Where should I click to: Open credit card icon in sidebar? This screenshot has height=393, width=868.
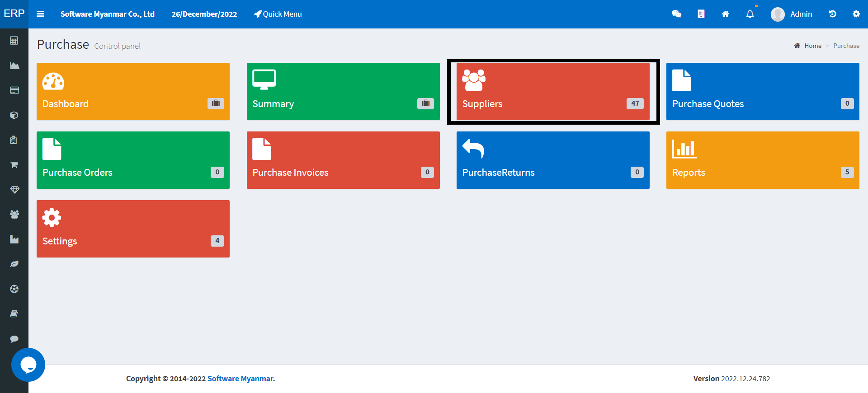coord(14,90)
